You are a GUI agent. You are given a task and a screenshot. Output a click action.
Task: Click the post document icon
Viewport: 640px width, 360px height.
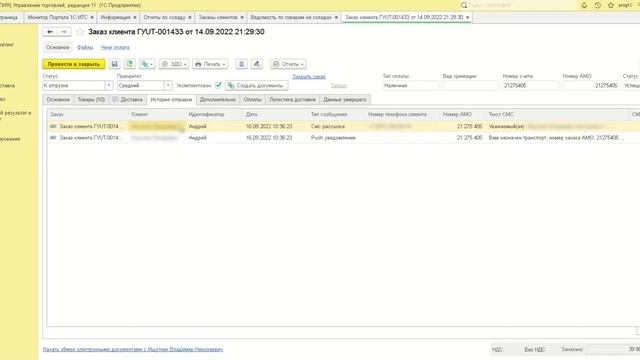[129, 64]
